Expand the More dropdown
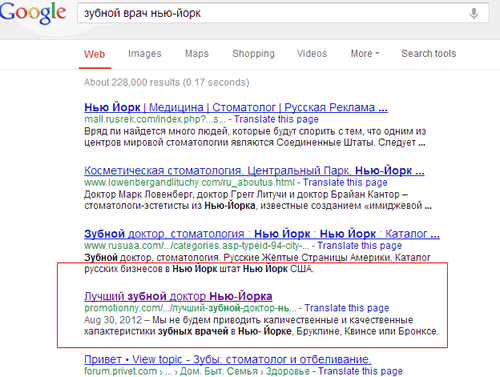The height and width of the screenshot is (377, 500). pyautogui.click(x=365, y=54)
